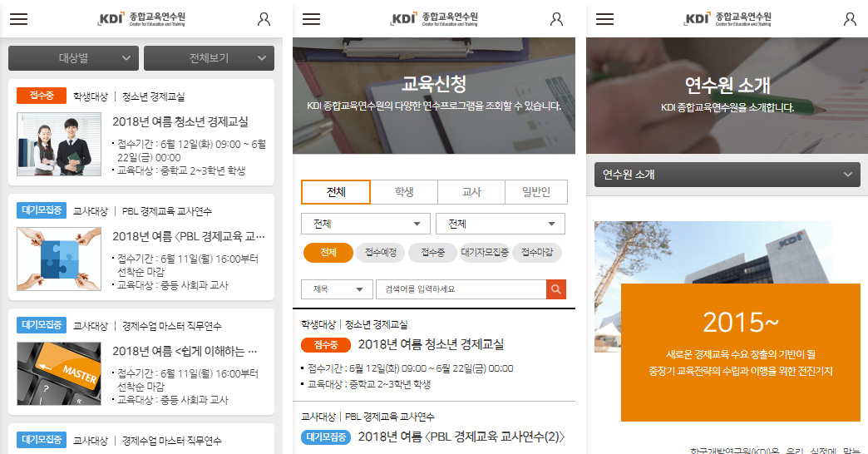Toggle the orange 전체 status filter
This screenshot has width=868, height=454.
328,253
